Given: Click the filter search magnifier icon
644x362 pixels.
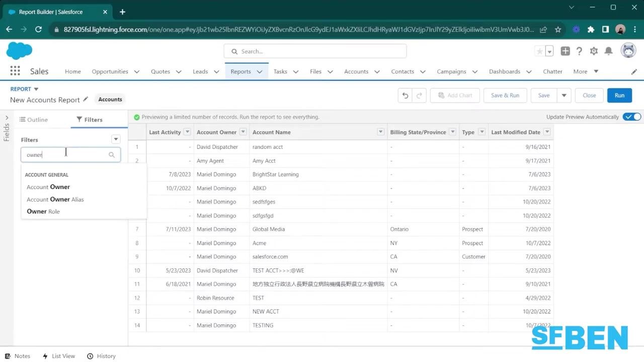Looking at the screenshot, I should tap(112, 155).
